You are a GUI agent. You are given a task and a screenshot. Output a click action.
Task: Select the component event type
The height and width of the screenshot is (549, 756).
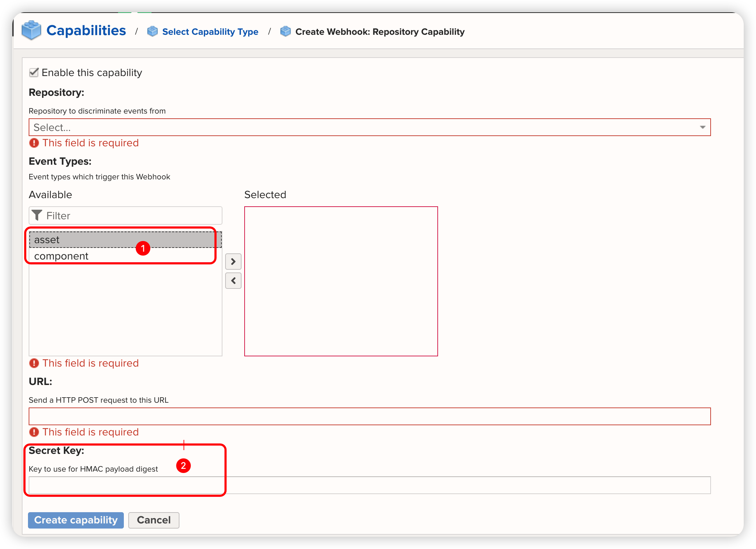point(61,256)
